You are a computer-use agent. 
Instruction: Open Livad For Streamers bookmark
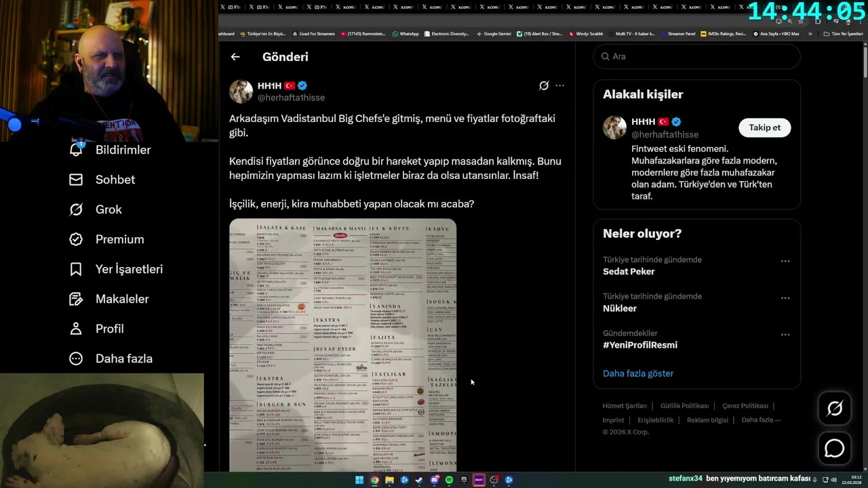tap(313, 33)
